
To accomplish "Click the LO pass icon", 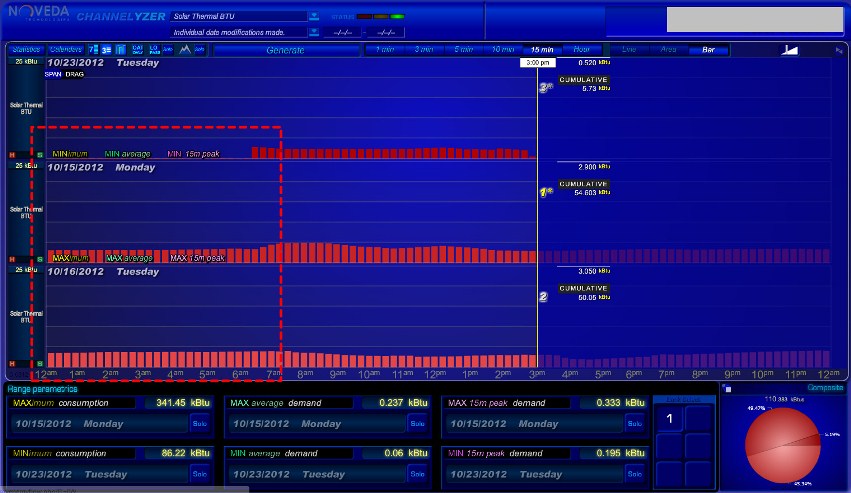I will point(154,49).
